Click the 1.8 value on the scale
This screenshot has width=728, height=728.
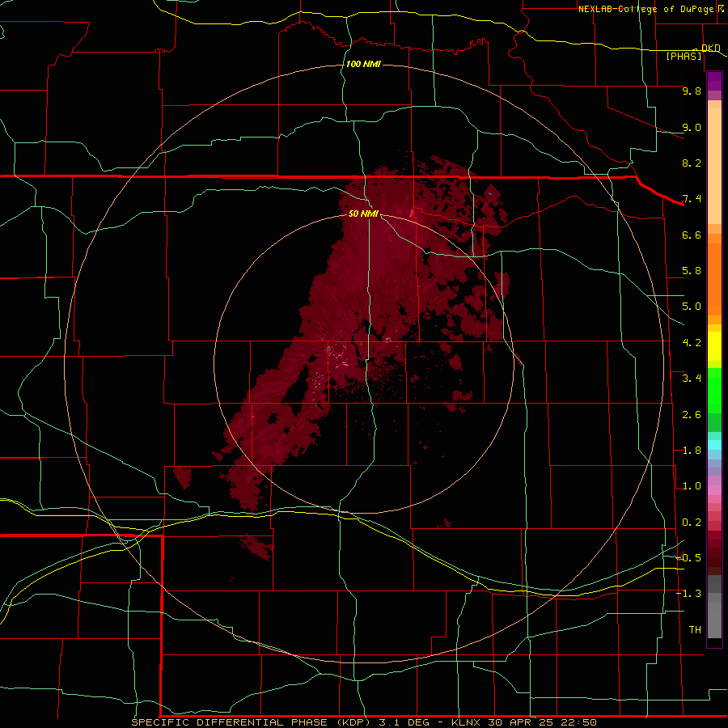pyautogui.click(x=692, y=451)
